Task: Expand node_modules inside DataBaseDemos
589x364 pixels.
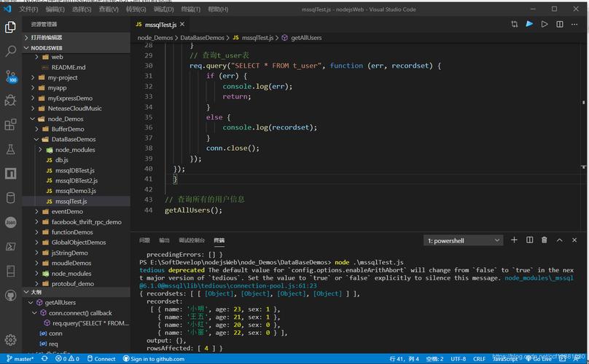Action: pos(40,150)
